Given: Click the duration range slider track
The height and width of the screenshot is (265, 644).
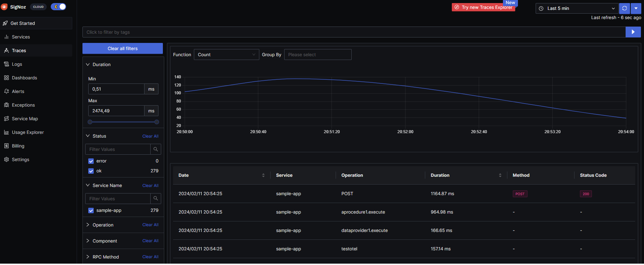Looking at the screenshot, I should click(123, 122).
